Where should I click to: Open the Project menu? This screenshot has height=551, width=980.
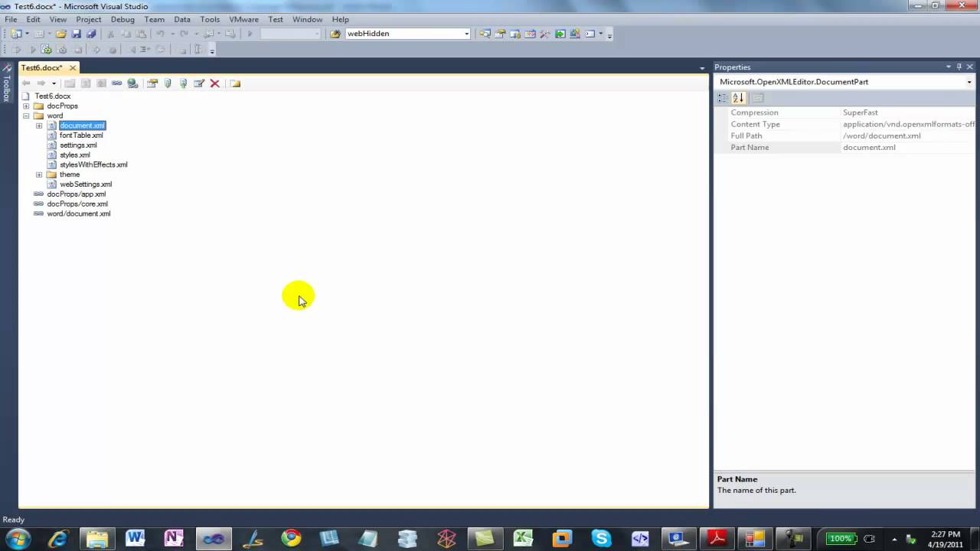click(x=89, y=19)
